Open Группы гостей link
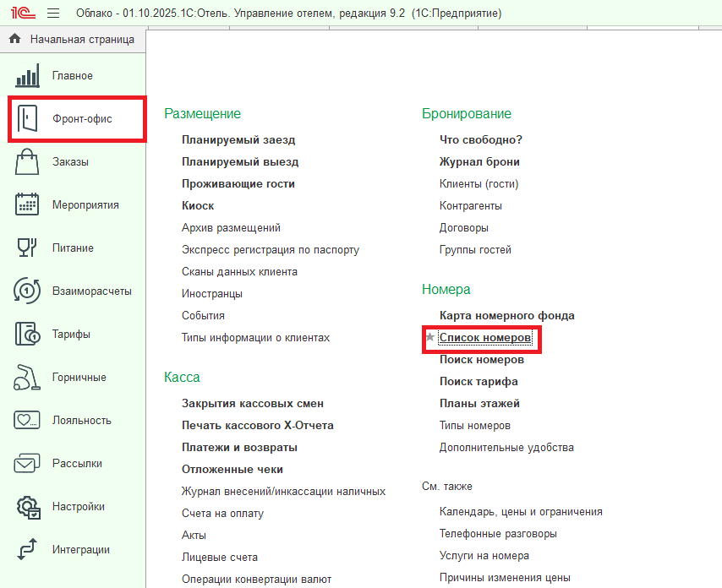This screenshot has width=722, height=588. pos(476,250)
